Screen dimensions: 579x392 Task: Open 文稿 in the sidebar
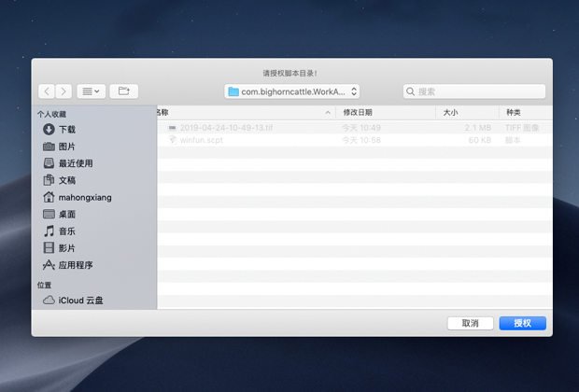tap(67, 180)
